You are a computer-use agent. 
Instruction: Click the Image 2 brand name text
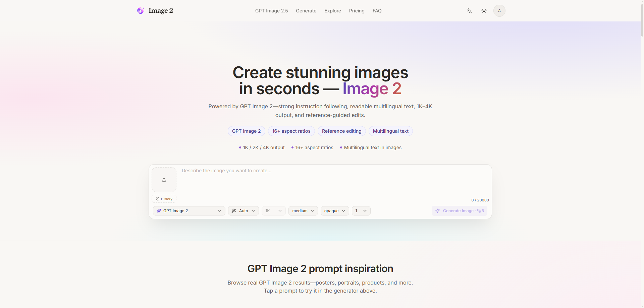click(161, 11)
